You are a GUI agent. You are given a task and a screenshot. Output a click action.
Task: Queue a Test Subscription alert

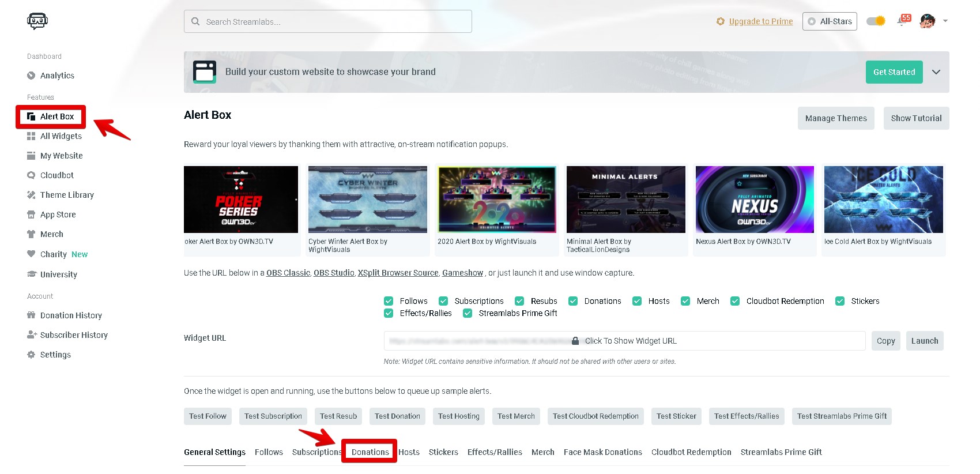point(273,416)
